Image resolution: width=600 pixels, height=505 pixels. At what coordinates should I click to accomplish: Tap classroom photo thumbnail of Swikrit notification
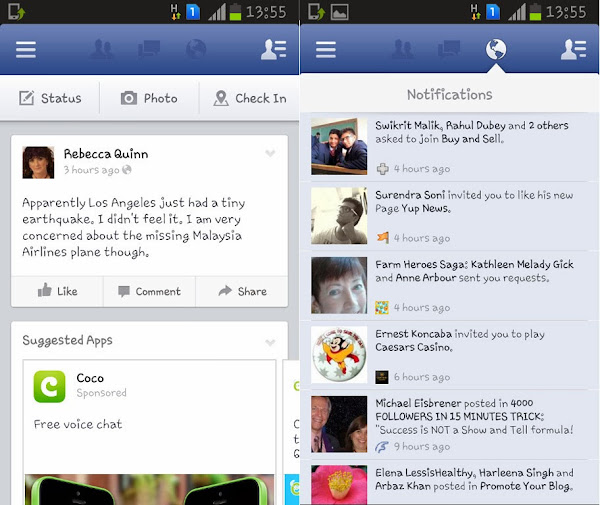click(339, 147)
